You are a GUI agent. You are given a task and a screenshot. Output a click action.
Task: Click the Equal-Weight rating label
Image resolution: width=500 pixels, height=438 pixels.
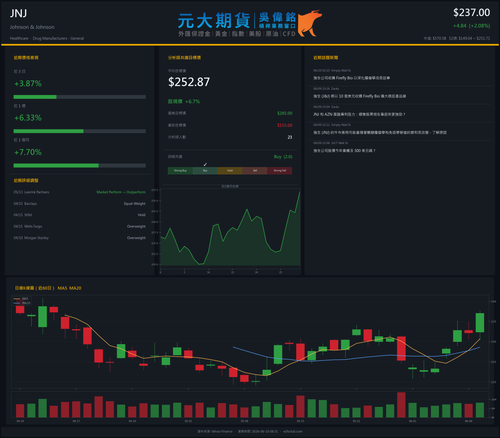[x=135, y=204]
